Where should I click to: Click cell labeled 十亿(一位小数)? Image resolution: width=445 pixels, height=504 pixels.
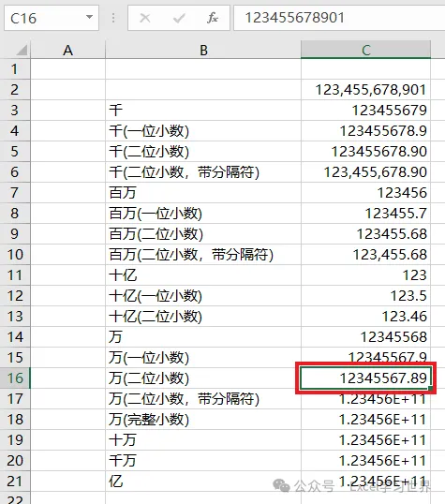tap(203, 295)
